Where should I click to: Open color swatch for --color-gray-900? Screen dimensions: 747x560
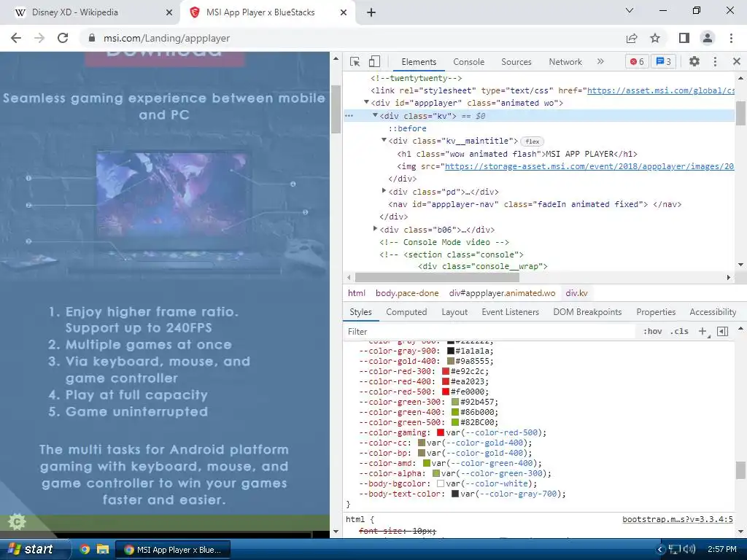point(450,351)
